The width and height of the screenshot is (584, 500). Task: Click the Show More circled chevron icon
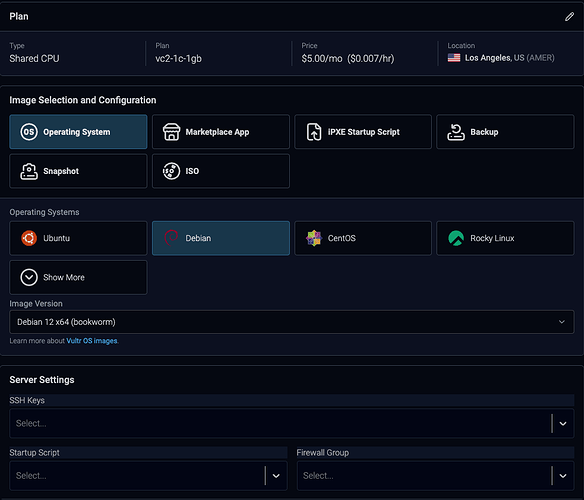click(x=29, y=277)
